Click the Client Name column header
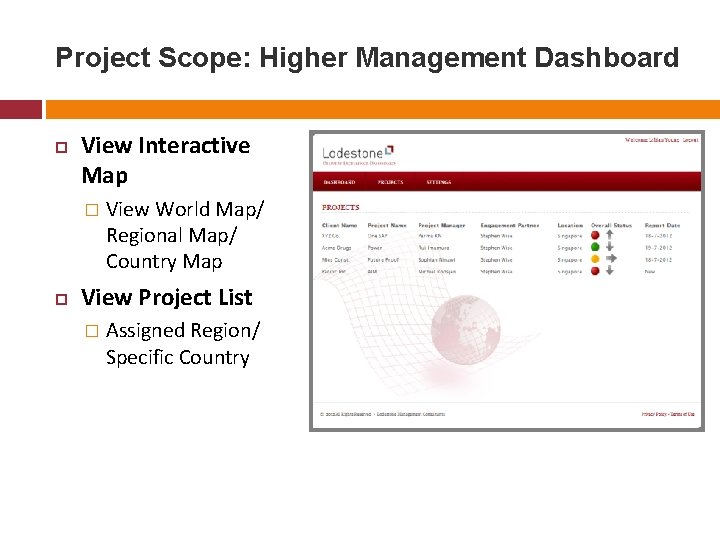Screen dimensions: 720x540 (x=339, y=225)
